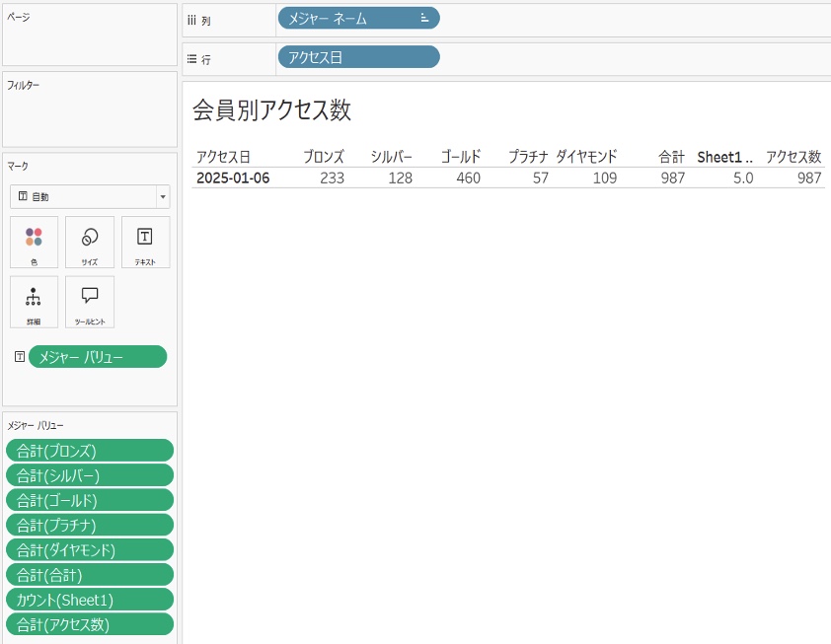Select the アクセス日 pill on rows shelf

click(x=358, y=58)
